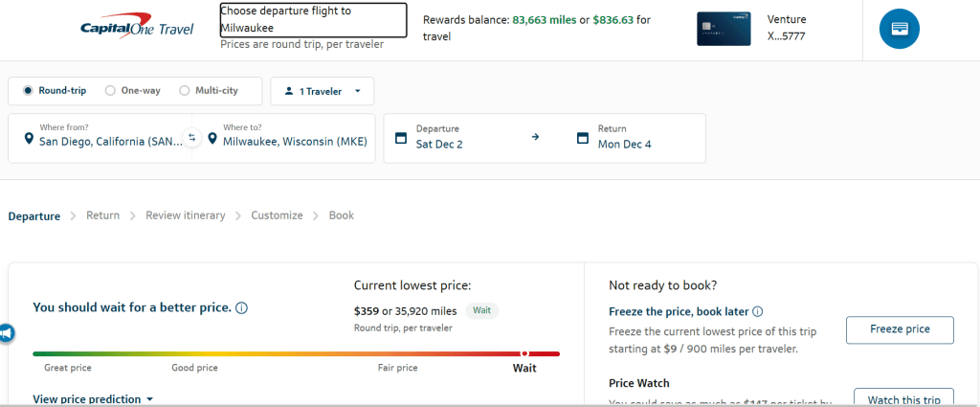Click the Watch this trip button
The height and width of the screenshot is (407, 980).
[903, 397]
